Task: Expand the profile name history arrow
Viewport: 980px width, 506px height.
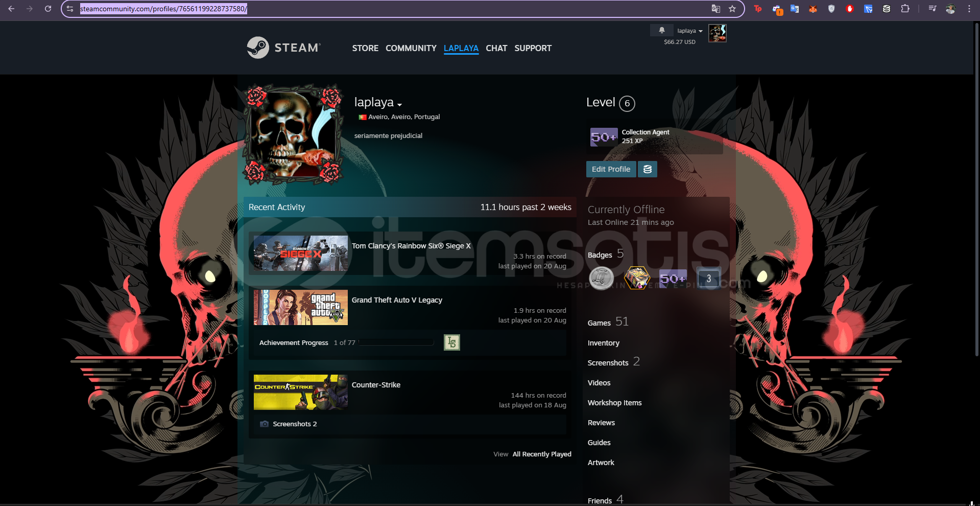Action: [399, 105]
